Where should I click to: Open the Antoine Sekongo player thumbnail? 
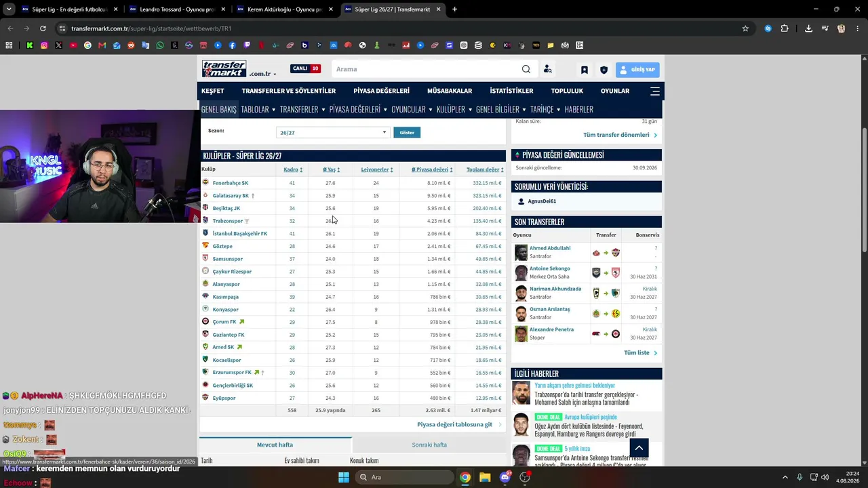[521, 272]
